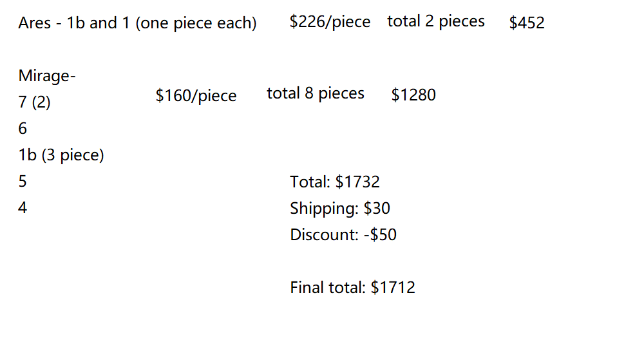This screenshot has width=644, height=340.
Task: Click the word 'Shipping' in the summary
Action: 323,208
